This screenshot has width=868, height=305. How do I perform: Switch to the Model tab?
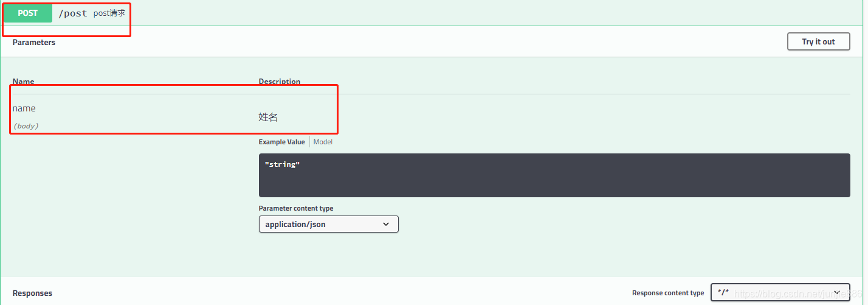pyautogui.click(x=323, y=142)
